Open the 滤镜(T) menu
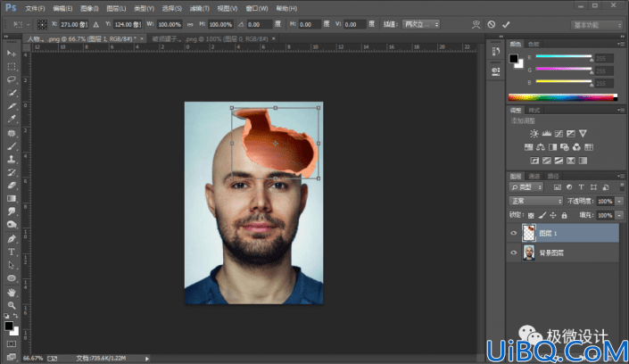629x364 pixels. click(199, 8)
